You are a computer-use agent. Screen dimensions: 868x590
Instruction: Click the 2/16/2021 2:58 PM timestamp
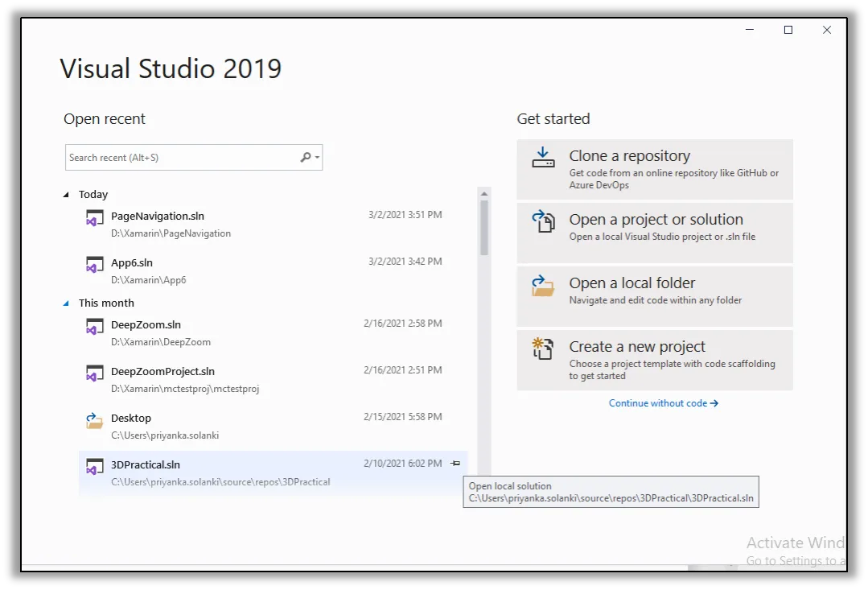click(x=402, y=323)
